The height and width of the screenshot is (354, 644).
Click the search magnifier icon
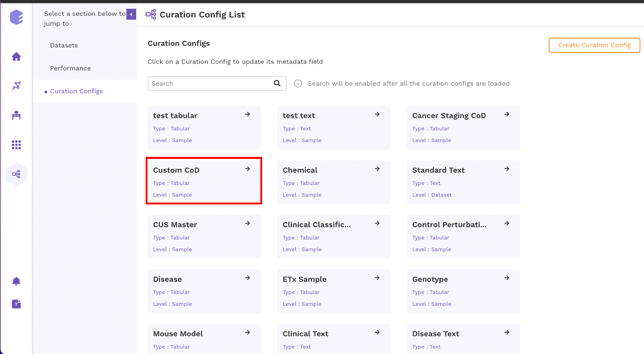(x=277, y=83)
